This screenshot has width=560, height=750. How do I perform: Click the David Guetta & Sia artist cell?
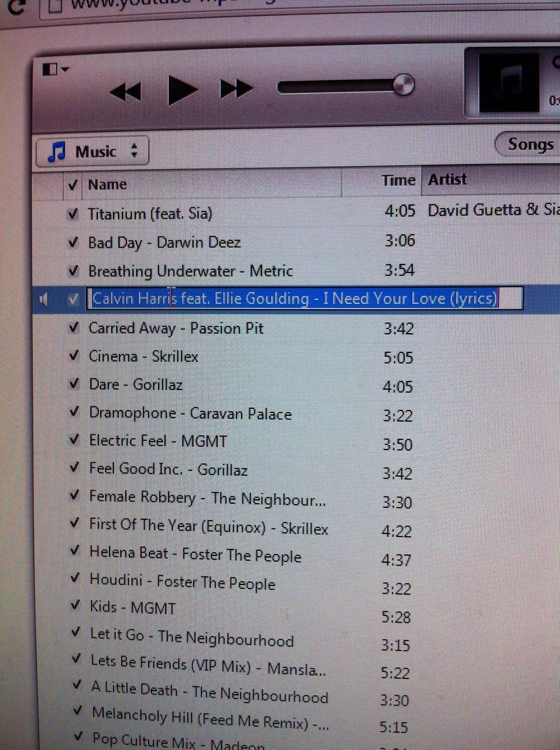pyautogui.click(x=493, y=210)
